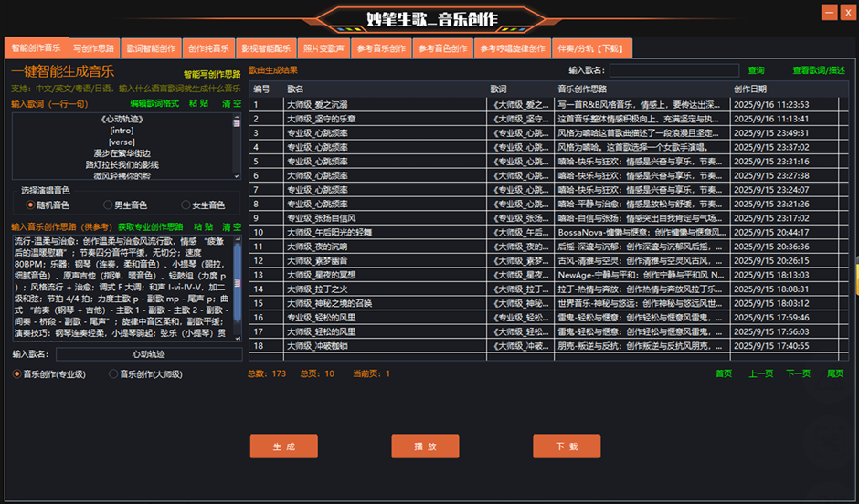Pick the 随机音色 random voice option
The height and width of the screenshot is (504, 859).
coord(30,205)
